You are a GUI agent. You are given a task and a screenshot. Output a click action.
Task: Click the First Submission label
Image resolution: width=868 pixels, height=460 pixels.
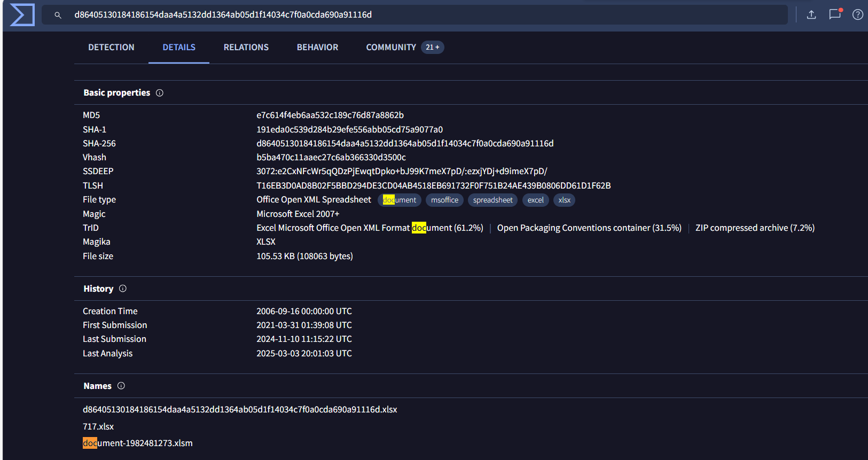pos(115,325)
